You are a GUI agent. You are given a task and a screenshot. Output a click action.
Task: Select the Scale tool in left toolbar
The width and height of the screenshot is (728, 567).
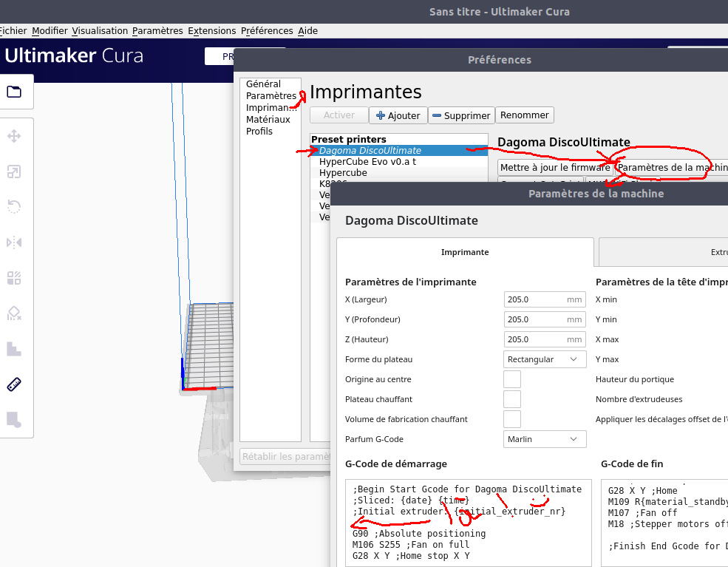(14, 172)
